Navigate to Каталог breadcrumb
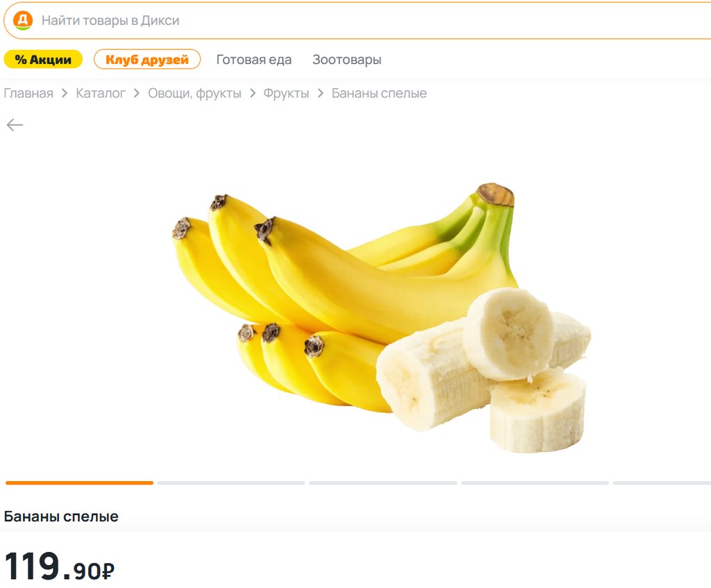This screenshot has height=588, width=711. click(101, 93)
